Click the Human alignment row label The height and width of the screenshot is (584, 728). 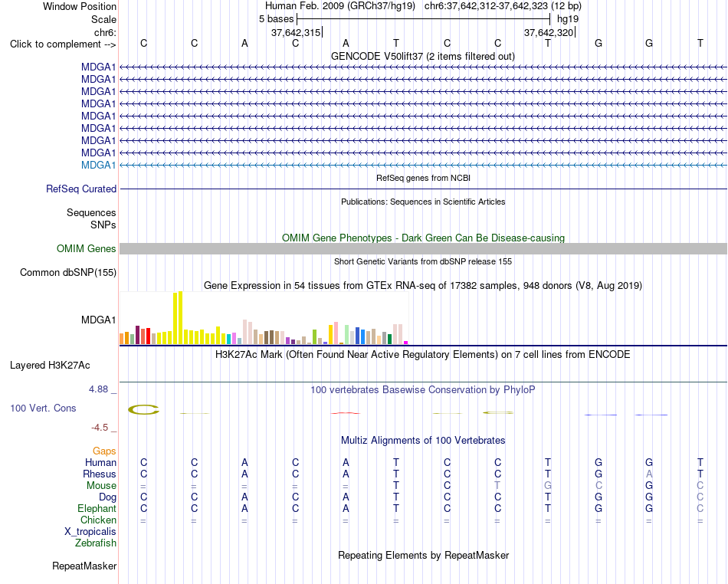tap(100, 462)
